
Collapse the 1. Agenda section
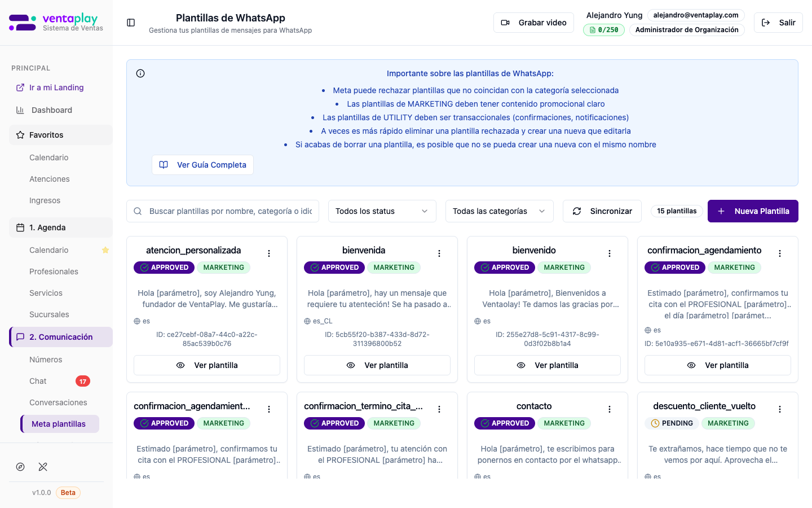tap(61, 227)
